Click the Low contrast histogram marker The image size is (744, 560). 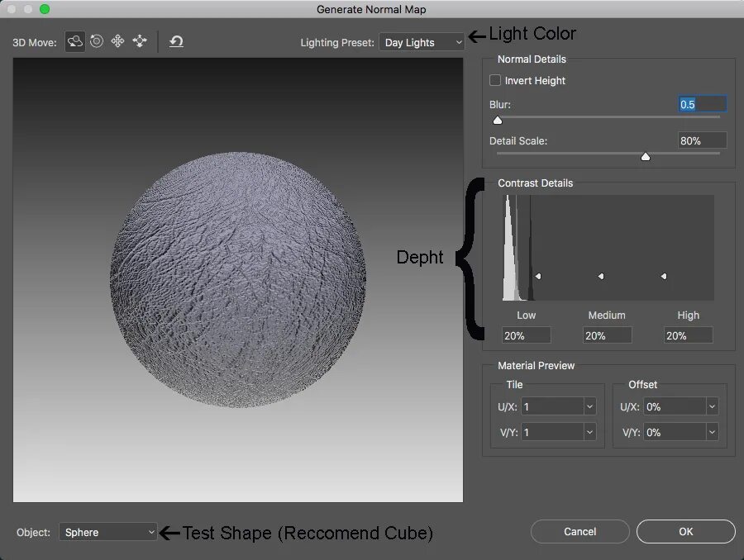pyautogui.click(x=538, y=276)
